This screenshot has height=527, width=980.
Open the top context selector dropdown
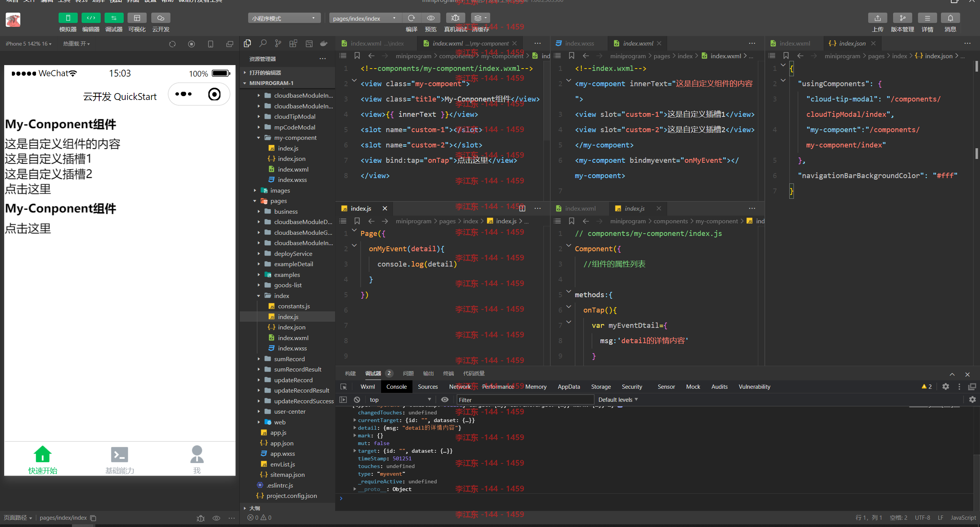[400, 399]
